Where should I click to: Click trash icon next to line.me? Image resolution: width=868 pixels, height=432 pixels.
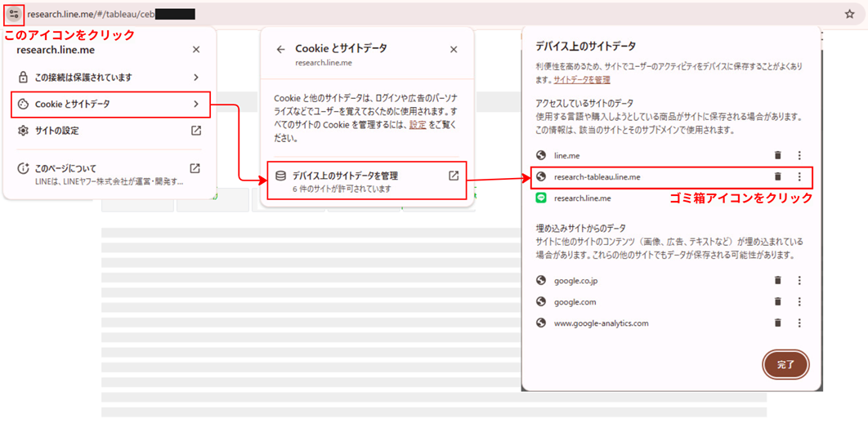[x=777, y=155]
